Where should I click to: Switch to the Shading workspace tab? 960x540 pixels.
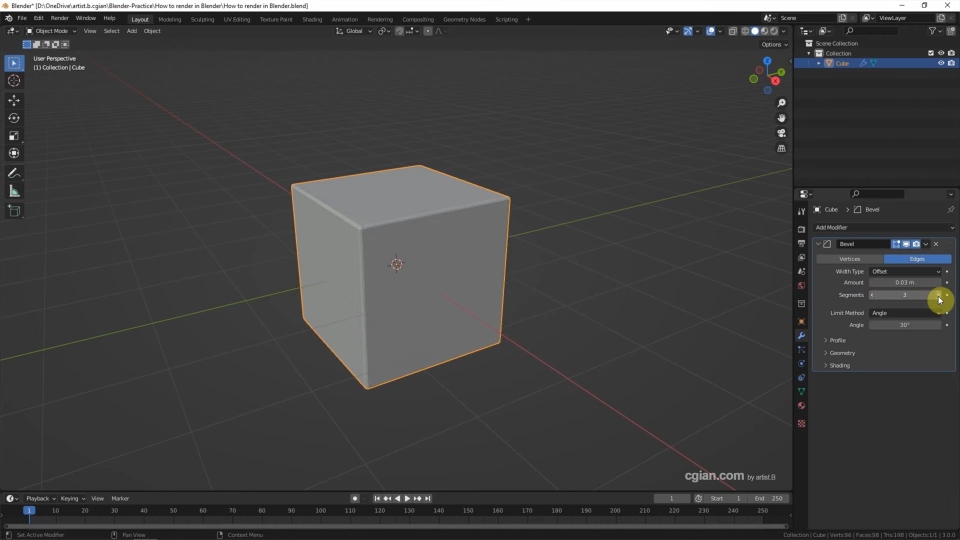point(312,19)
